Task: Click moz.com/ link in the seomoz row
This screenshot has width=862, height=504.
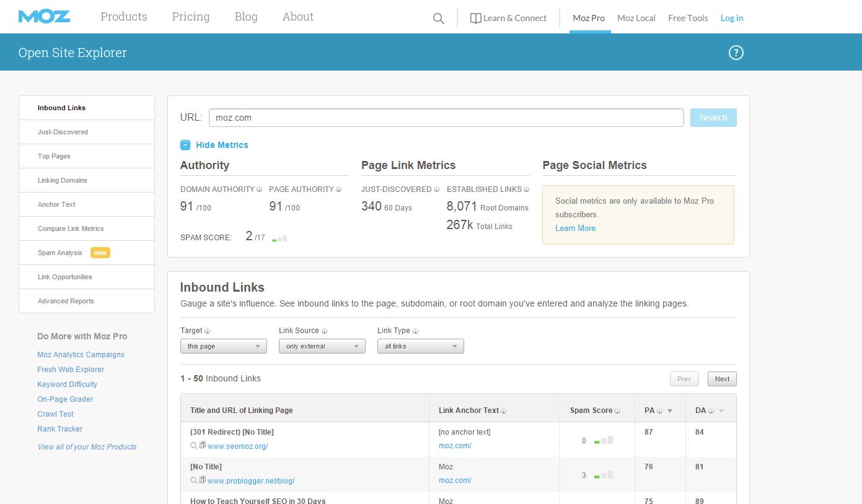Action: pos(455,446)
